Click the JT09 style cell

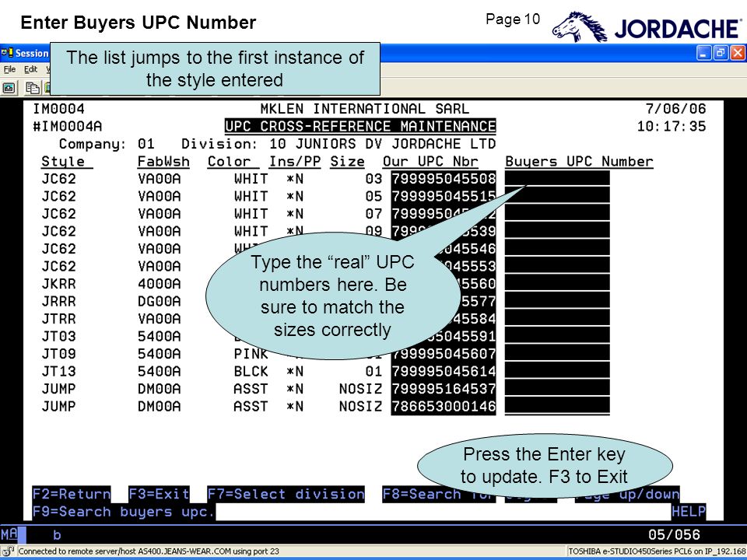(x=58, y=354)
